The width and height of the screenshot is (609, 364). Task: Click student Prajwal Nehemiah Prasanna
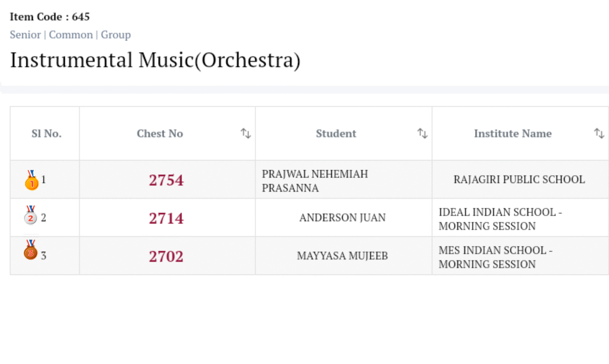[315, 181]
